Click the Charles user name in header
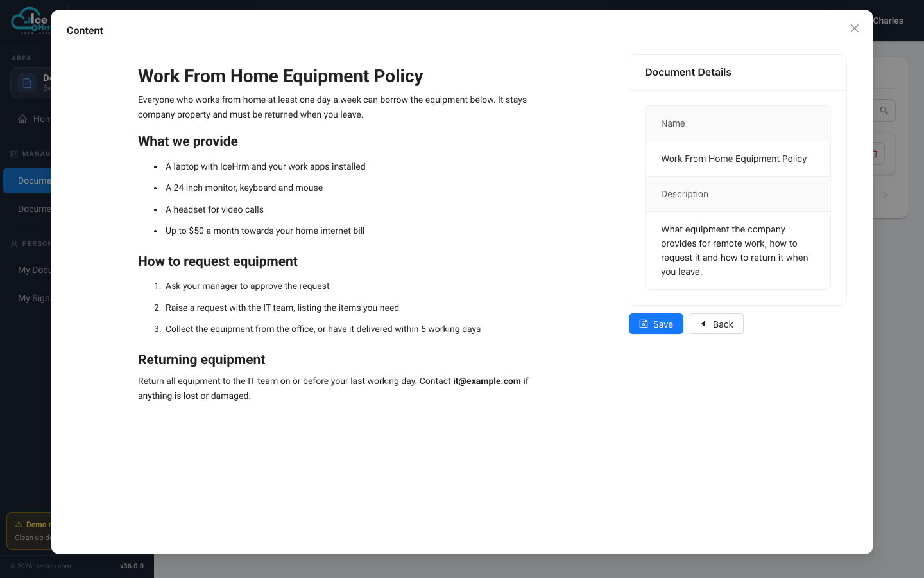924x578 pixels. coord(888,21)
